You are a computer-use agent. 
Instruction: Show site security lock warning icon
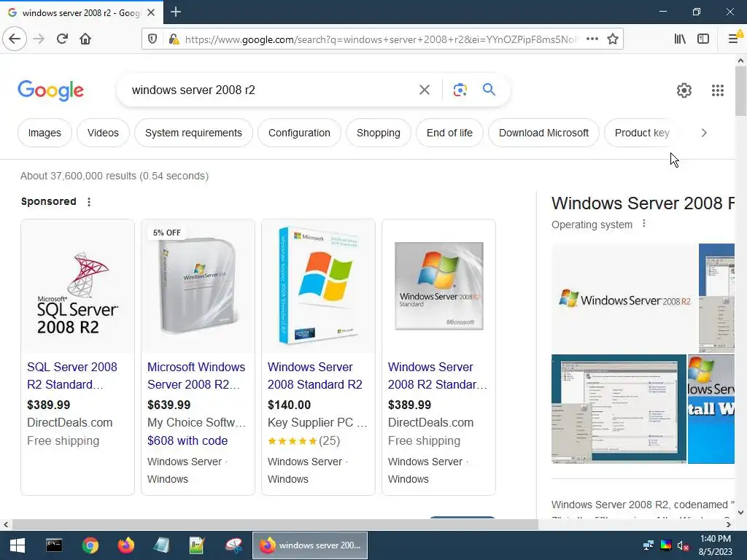pos(174,39)
